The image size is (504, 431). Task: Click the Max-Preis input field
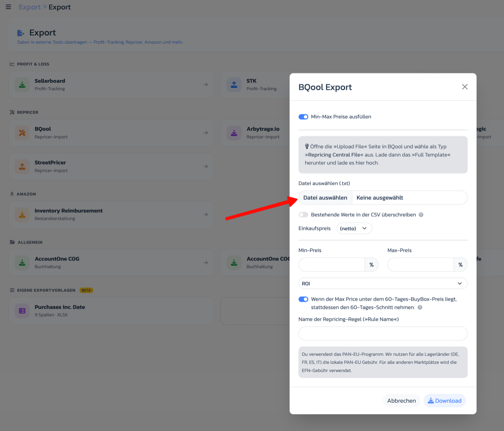click(420, 265)
